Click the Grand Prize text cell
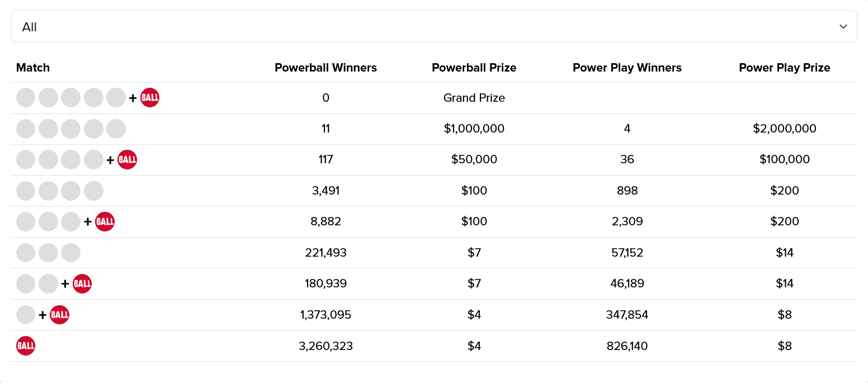The height and width of the screenshot is (383, 868). click(474, 98)
